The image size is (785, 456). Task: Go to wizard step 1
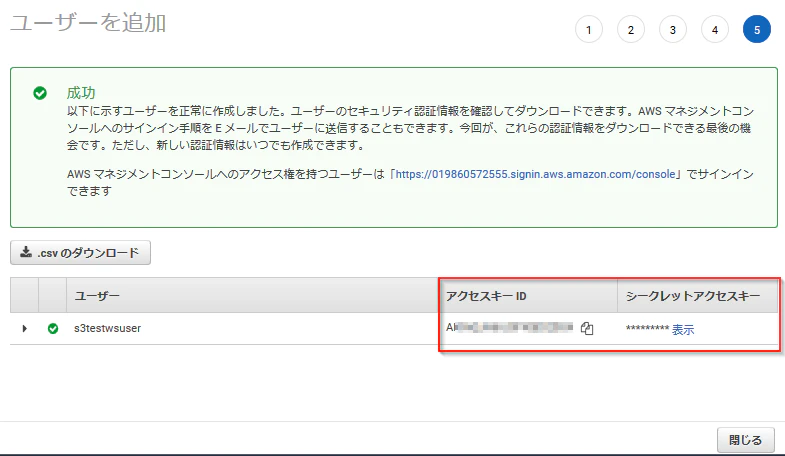589,30
